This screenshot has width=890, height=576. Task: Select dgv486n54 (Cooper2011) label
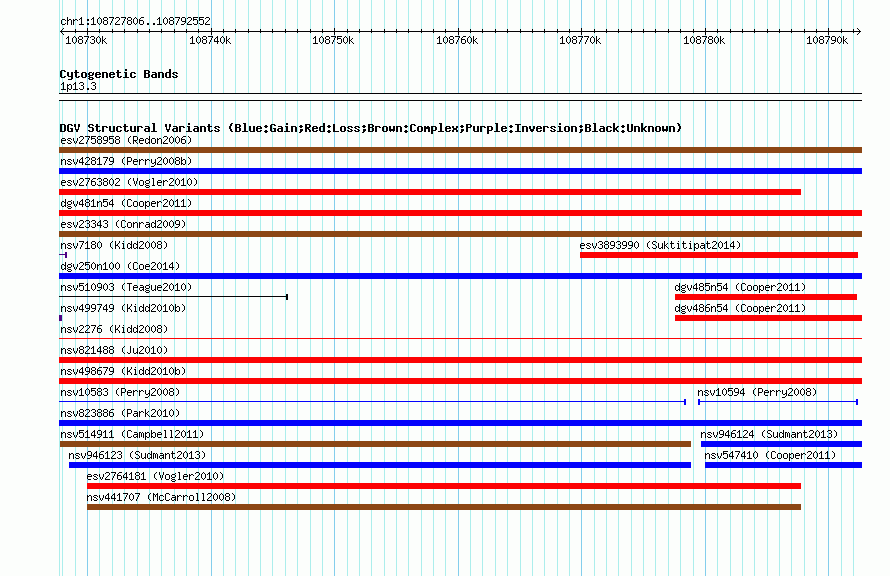[x=740, y=308]
